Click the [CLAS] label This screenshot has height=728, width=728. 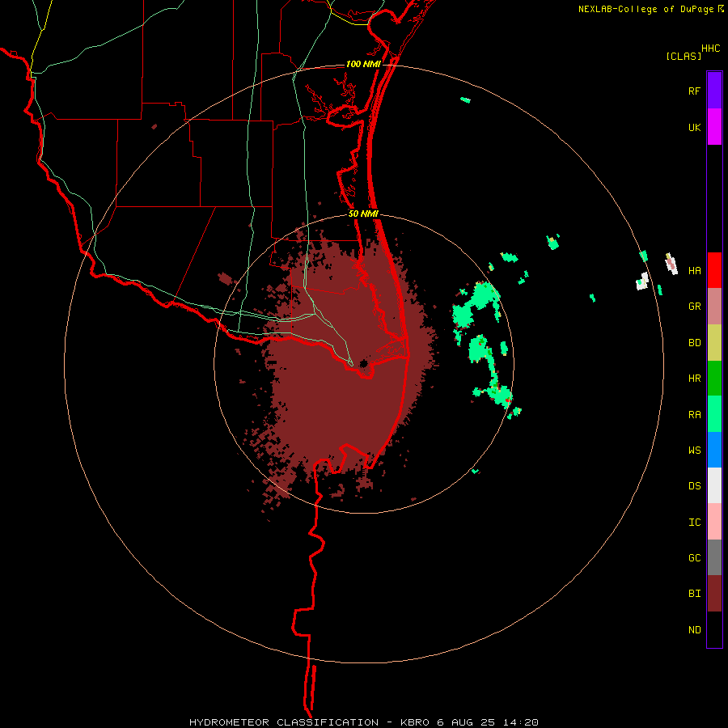coord(684,56)
